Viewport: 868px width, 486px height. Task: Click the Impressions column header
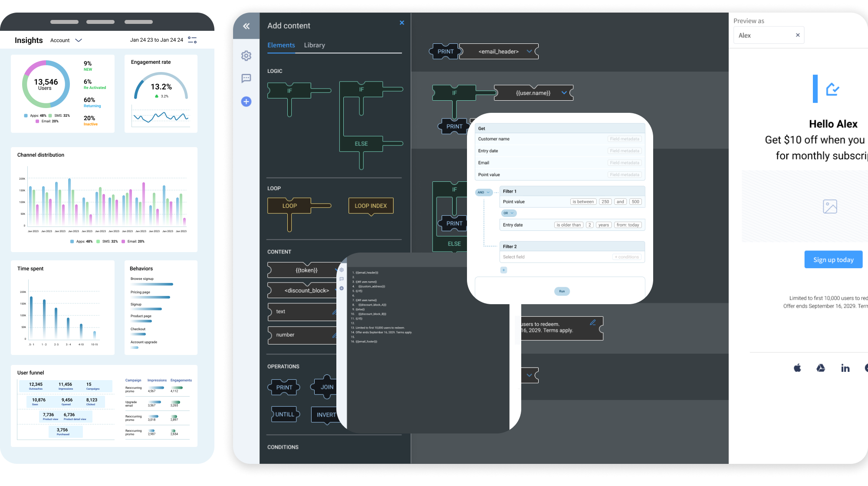click(157, 380)
